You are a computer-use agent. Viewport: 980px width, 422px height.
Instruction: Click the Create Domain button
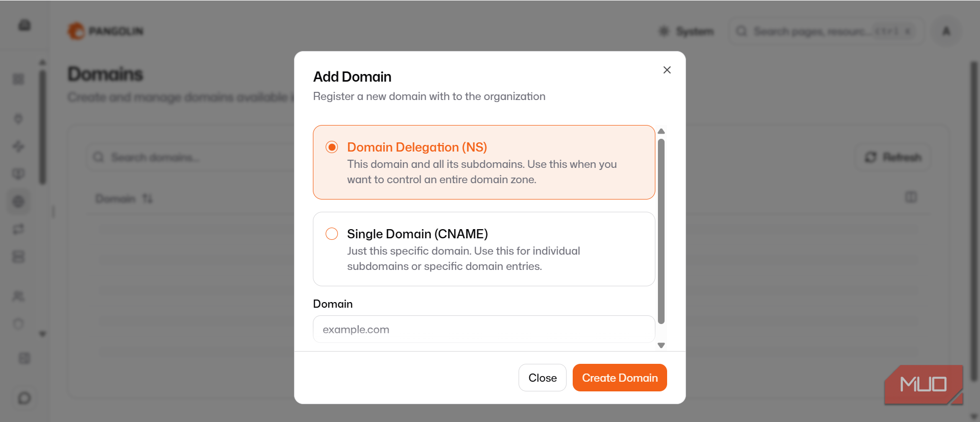click(620, 378)
